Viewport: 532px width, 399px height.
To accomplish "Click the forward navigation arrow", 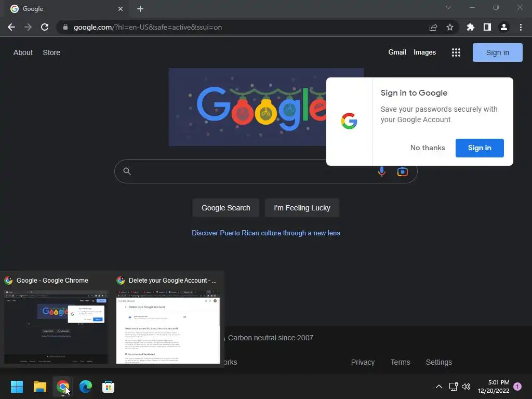I will click(28, 27).
